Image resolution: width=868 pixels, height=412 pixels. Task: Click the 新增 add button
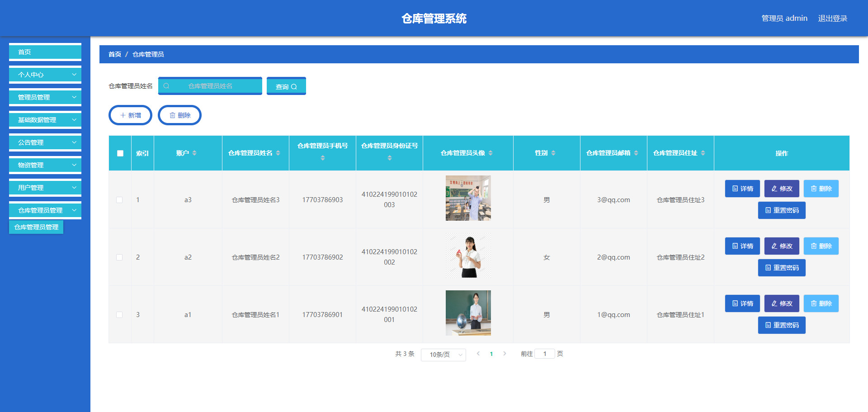tap(130, 115)
